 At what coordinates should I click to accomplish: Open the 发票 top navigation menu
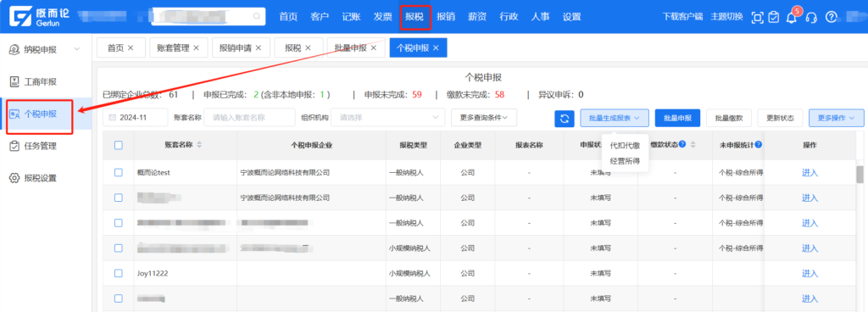pyautogui.click(x=382, y=17)
